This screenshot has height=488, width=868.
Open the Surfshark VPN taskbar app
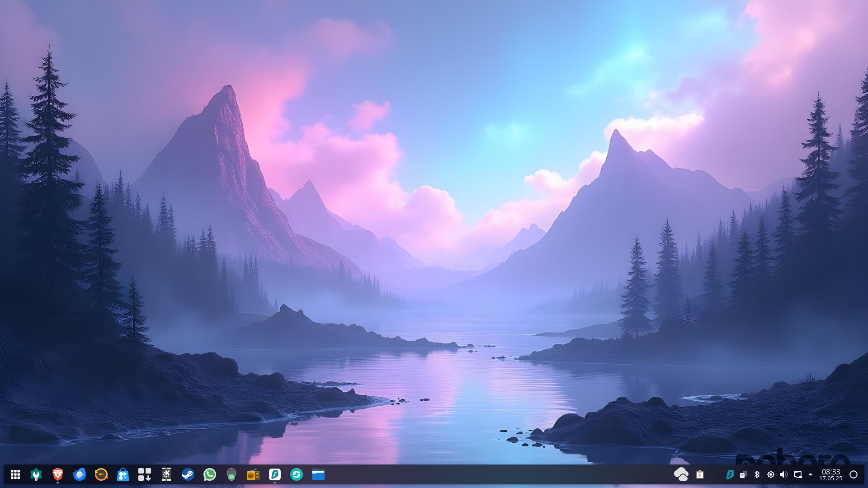pyautogui.click(x=275, y=474)
